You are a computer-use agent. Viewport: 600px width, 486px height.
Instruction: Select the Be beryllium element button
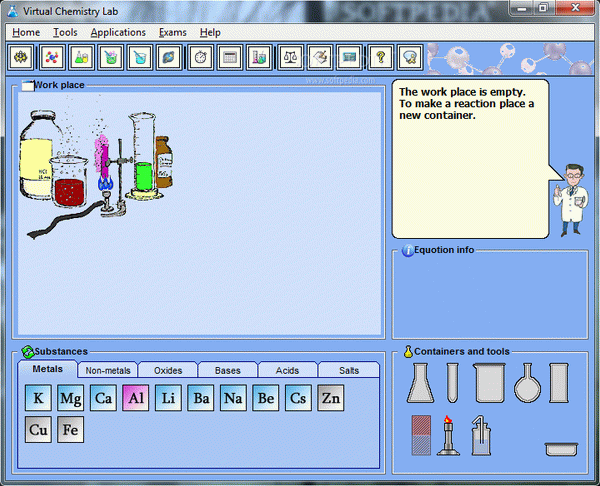coord(266,398)
